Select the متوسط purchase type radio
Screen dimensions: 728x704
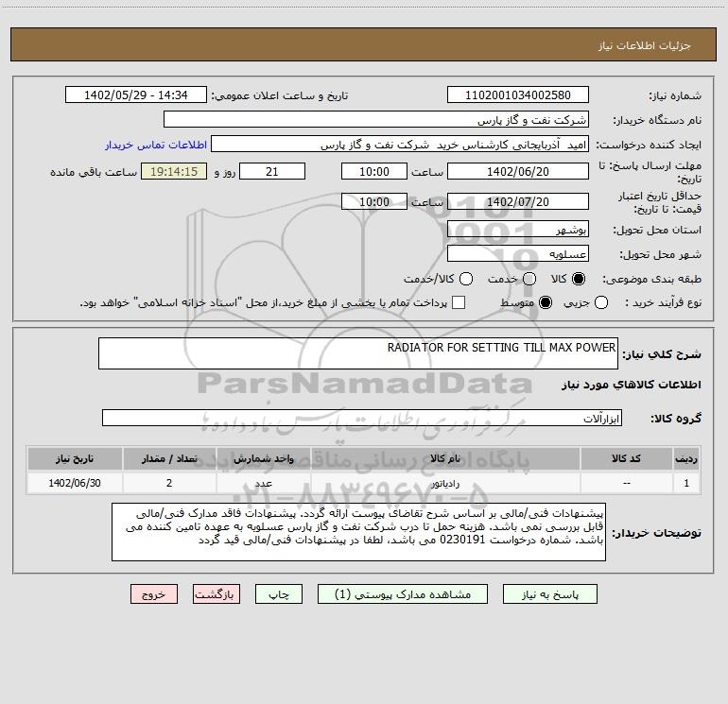click(x=546, y=302)
